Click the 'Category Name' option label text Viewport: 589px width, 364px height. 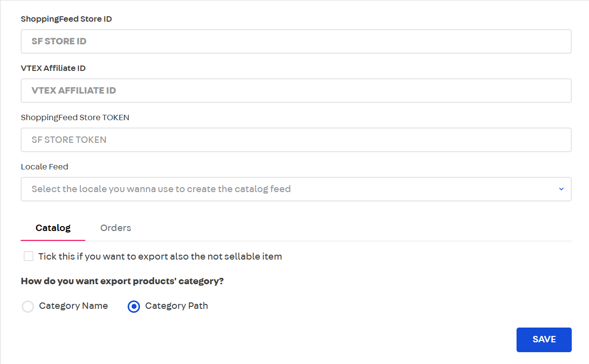click(73, 306)
